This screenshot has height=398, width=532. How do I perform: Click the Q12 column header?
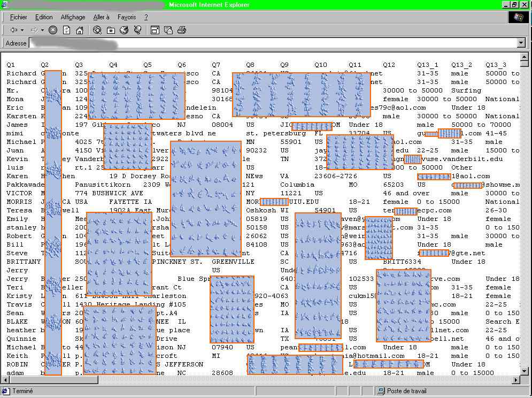click(389, 65)
